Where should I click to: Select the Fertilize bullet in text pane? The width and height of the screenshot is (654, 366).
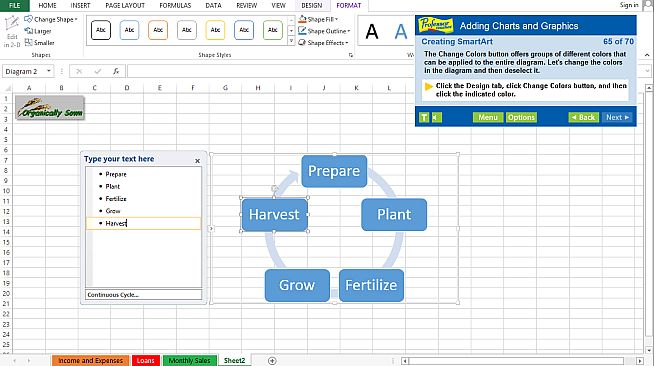[x=116, y=199]
